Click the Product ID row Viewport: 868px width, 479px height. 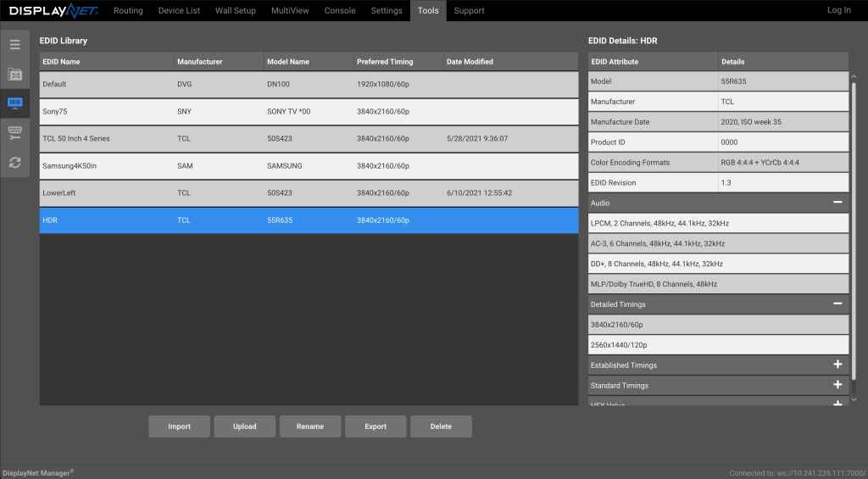click(718, 142)
